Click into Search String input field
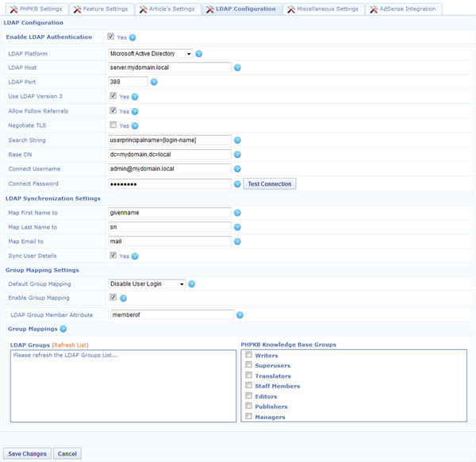This screenshot has width=476, height=462. pyautogui.click(x=170, y=140)
